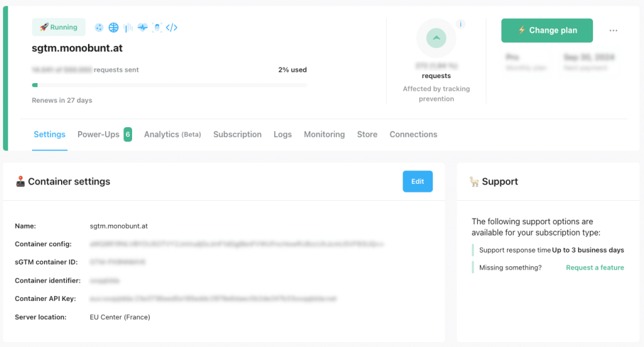Click the face-scan user icon
The image size is (644, 347).
pos(157,28)
